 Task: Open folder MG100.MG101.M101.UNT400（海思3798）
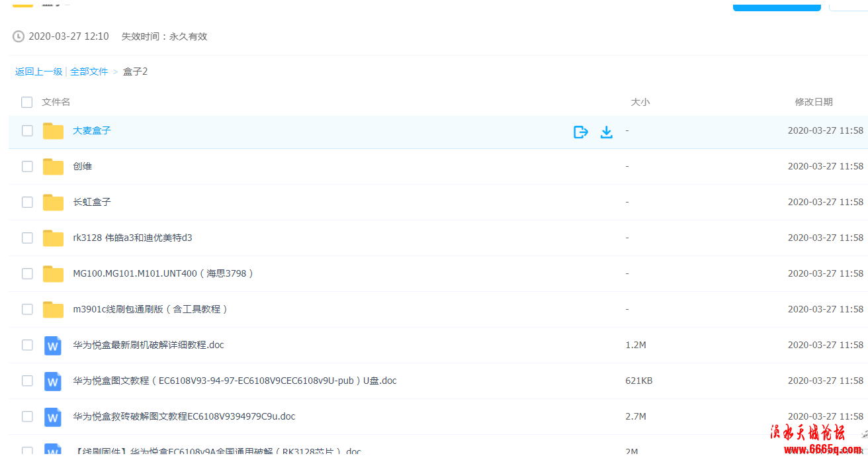click(x=163, y=273)
